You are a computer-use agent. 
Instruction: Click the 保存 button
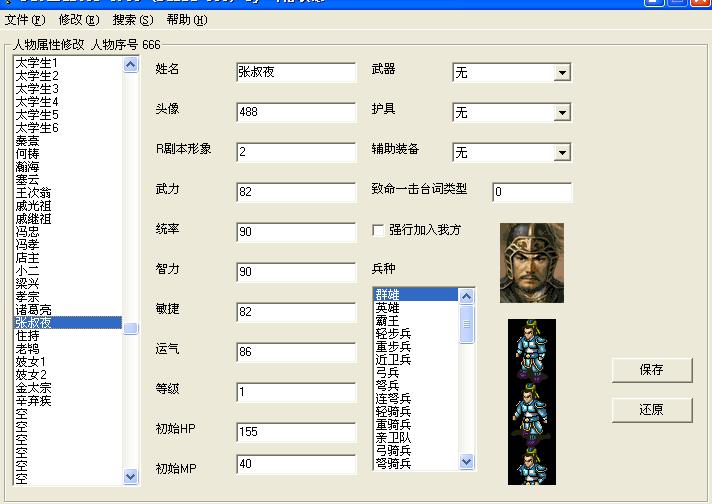point(651,369)
